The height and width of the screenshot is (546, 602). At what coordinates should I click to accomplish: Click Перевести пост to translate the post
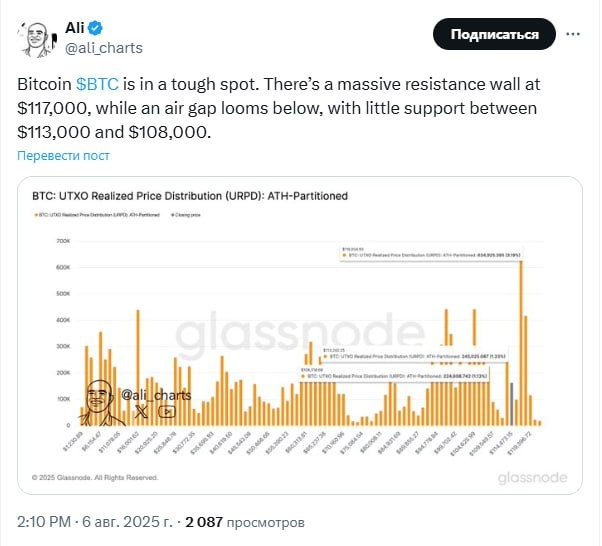(62, 156)
